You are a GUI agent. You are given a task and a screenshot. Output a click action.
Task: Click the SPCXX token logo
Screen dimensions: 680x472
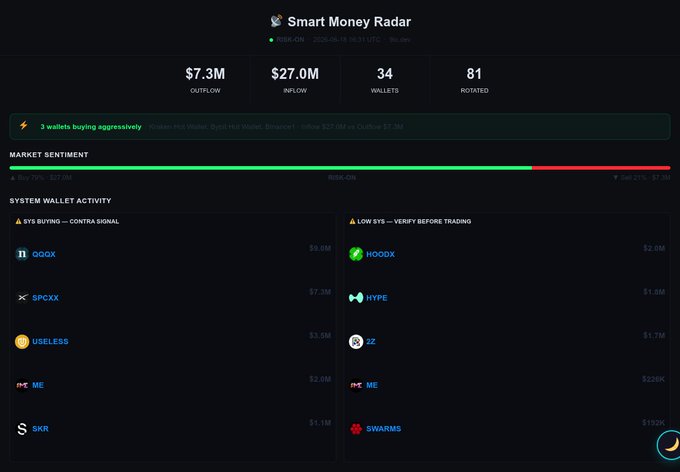[22, 298]
